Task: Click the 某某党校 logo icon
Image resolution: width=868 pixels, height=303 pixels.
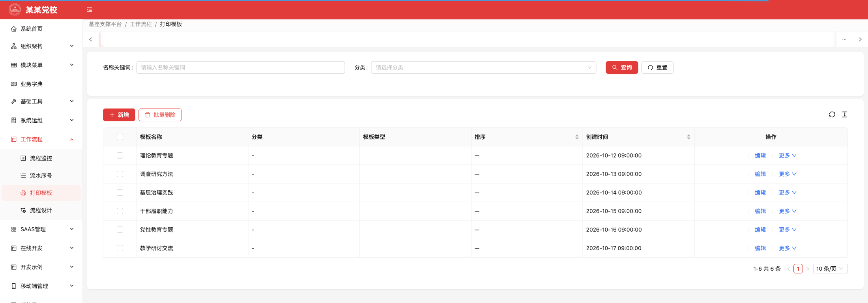Action: pyautogui.click(x=15, y=9)
